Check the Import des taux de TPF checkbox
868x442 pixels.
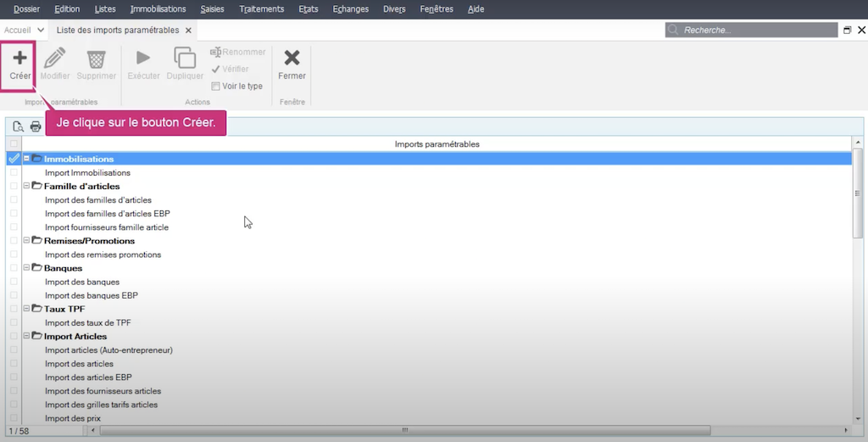pos(14,322)
